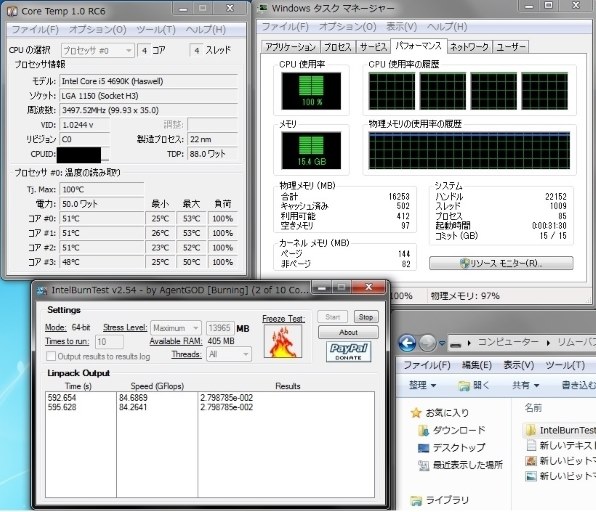The height and width of the screenshot is (512, 596).
Task: Switch to the Processes tab in Task Manager
Action: pos(338,47)
